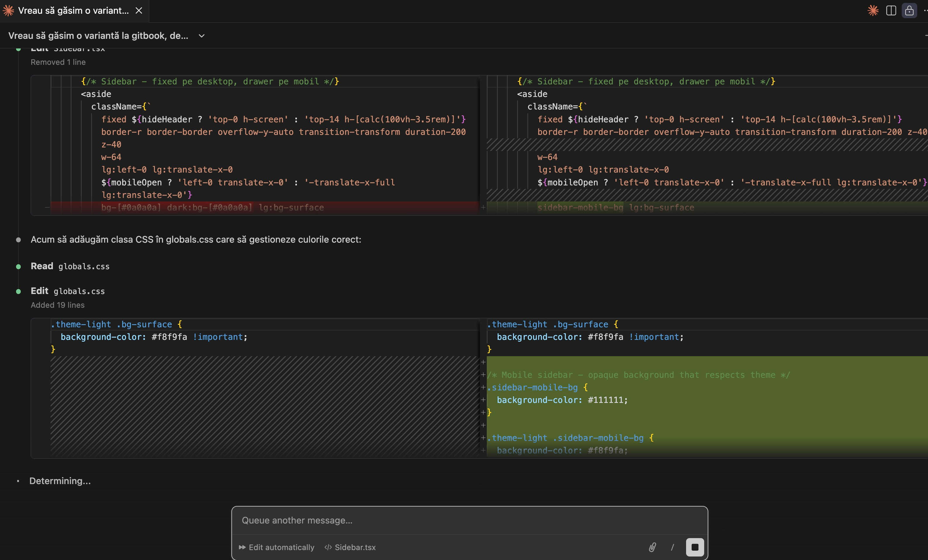This screenshot has height=560, width=928.
Task: Toggle the Edit automatically mode
Action: coord(277,547)
